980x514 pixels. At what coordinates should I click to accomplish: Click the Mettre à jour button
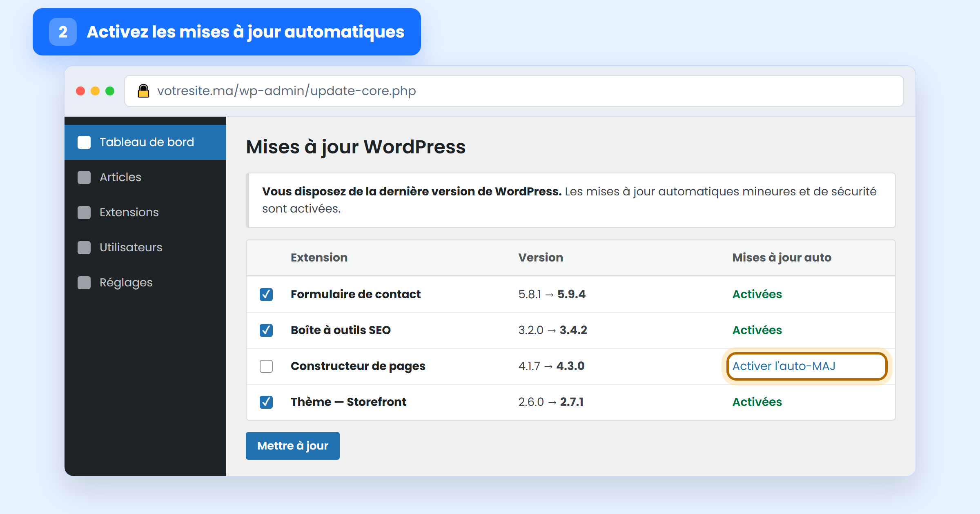pos(293,446)
